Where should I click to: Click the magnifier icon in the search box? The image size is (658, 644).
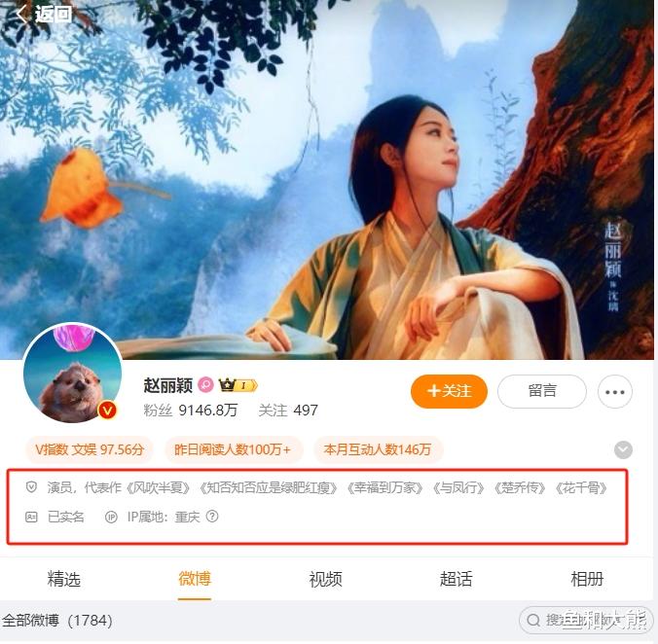pyautogui.click(x=533, y=620)
